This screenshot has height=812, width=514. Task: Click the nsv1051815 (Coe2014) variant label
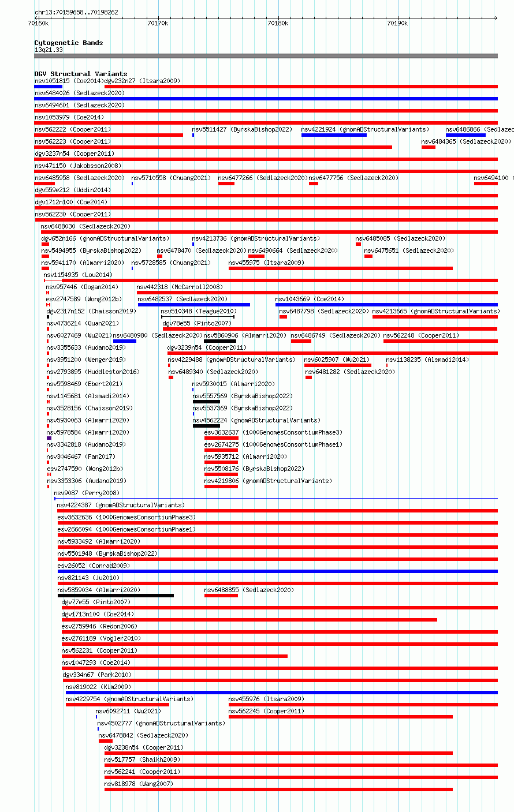[x=69, y=81]
